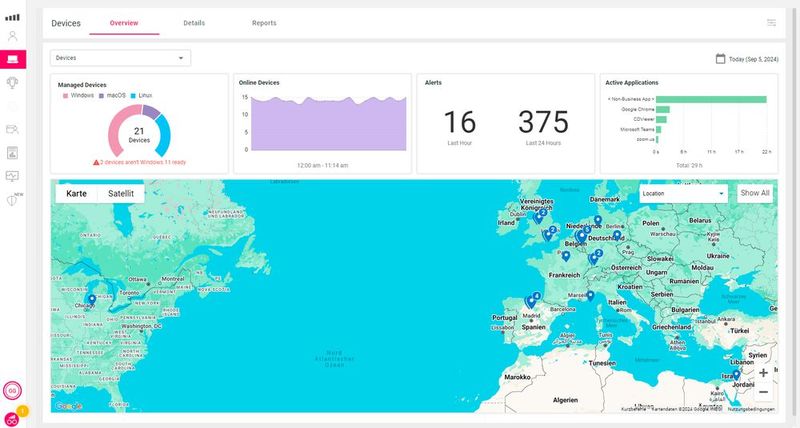Click the map pin near Paris

(566, 256)
